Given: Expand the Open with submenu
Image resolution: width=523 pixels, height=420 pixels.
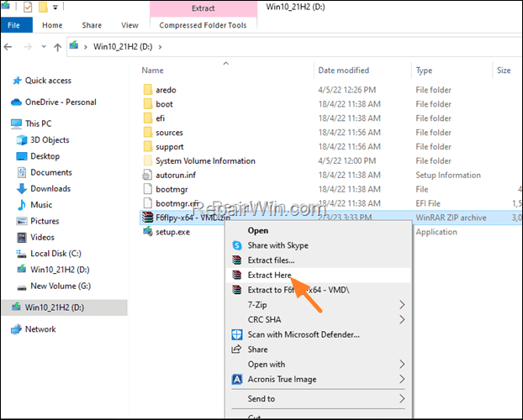Looking at the screenshot, I should [319, 365].
